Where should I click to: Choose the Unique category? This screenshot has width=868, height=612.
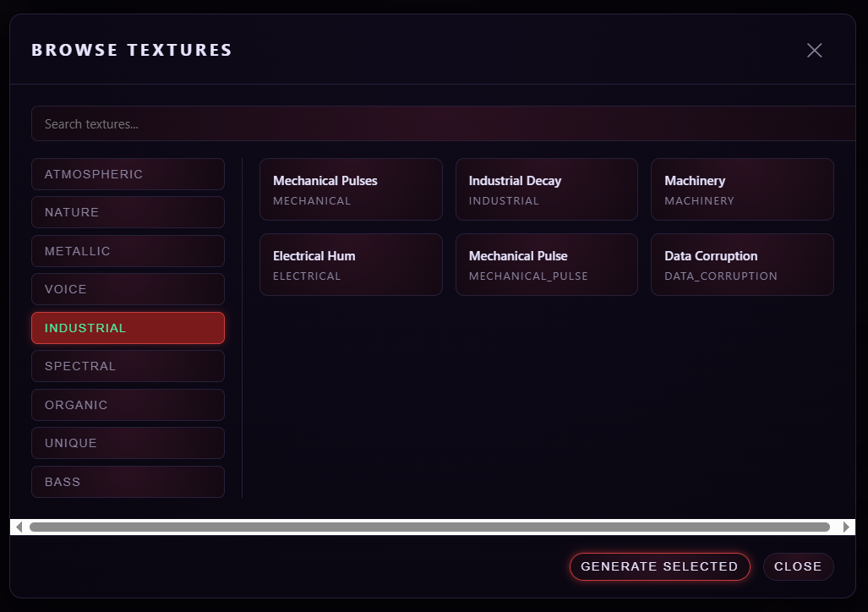[128, 443]
